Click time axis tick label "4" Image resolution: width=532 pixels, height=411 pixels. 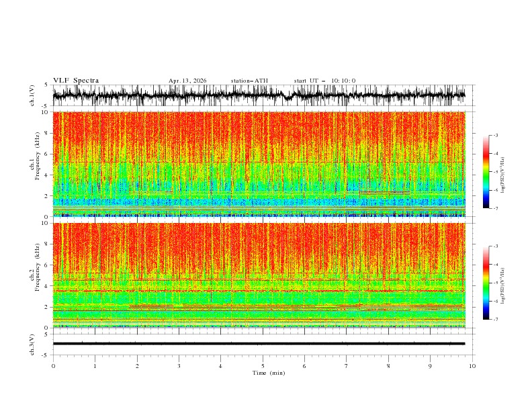click(220, 366)
